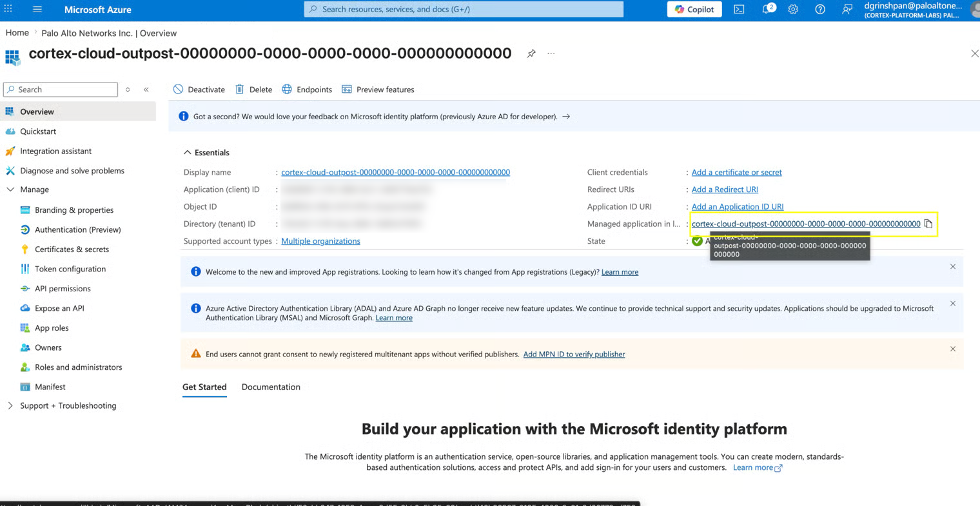Viewport: 980px width, 506px height.
Task: Click the feedback icon in header
Action: point(847,10)
